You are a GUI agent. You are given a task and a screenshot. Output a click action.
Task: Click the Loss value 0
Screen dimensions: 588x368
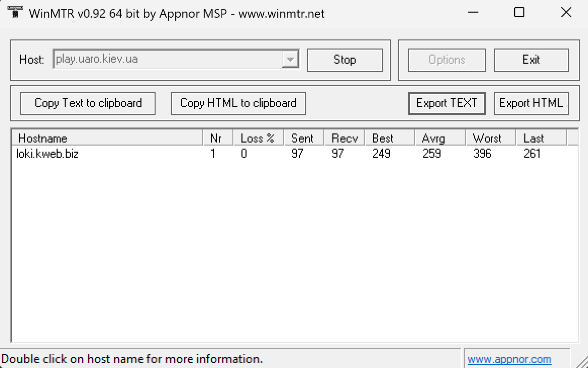tap(244, 154)
